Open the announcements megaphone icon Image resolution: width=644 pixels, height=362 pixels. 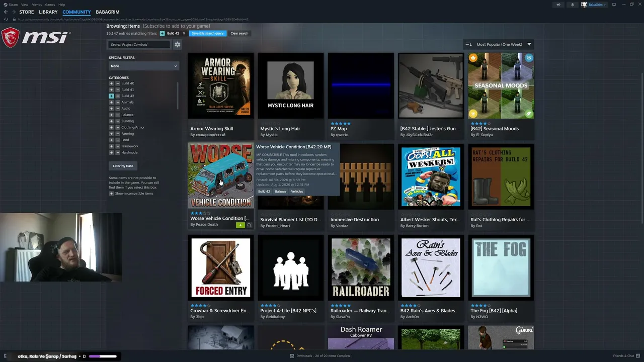coord(558,5)
